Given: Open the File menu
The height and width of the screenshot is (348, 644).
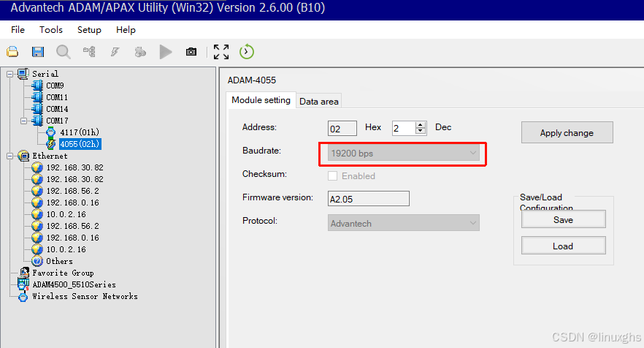Looking at the screenshot, I should 18,30.
